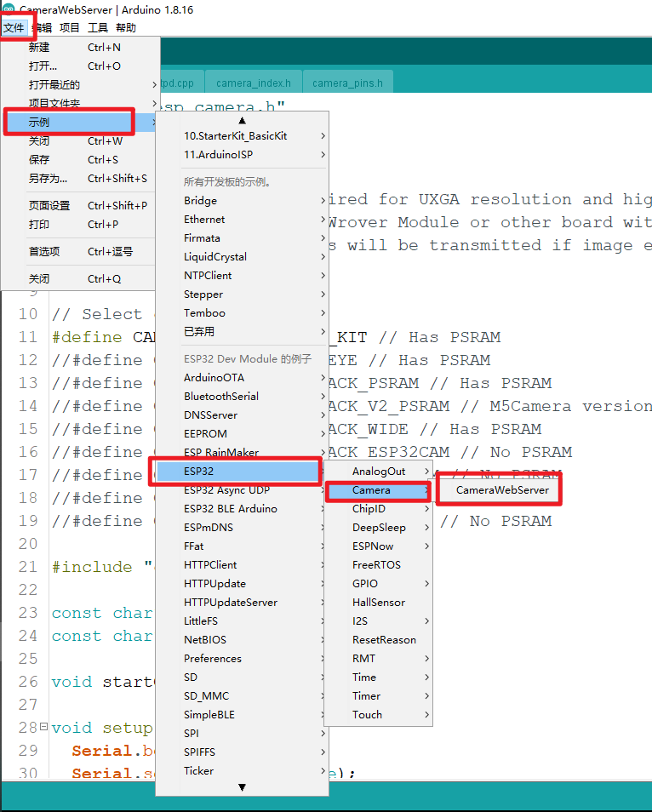Screen dimensions: 652x812
Task: Switch to the camera_index.h tab
Action: click(254, 83)
